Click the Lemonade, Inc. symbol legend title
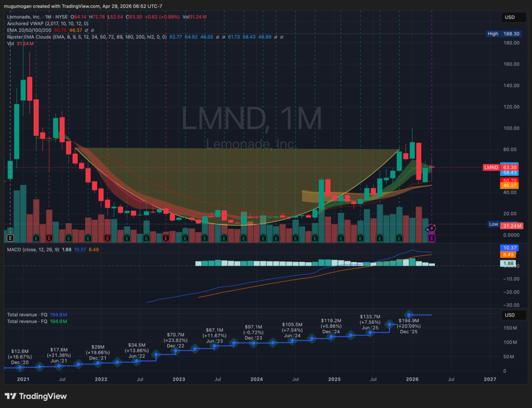Image resolution: width=532 pixels, height=408 pixels. coord(24,17)
